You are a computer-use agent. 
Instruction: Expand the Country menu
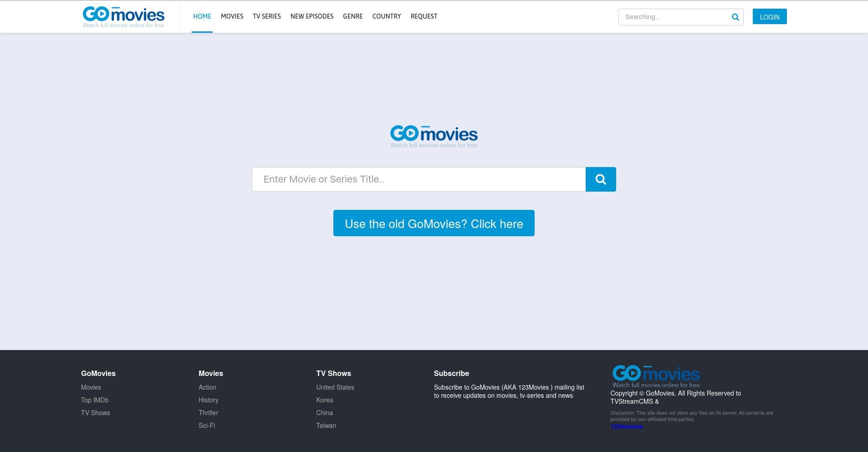387,16
